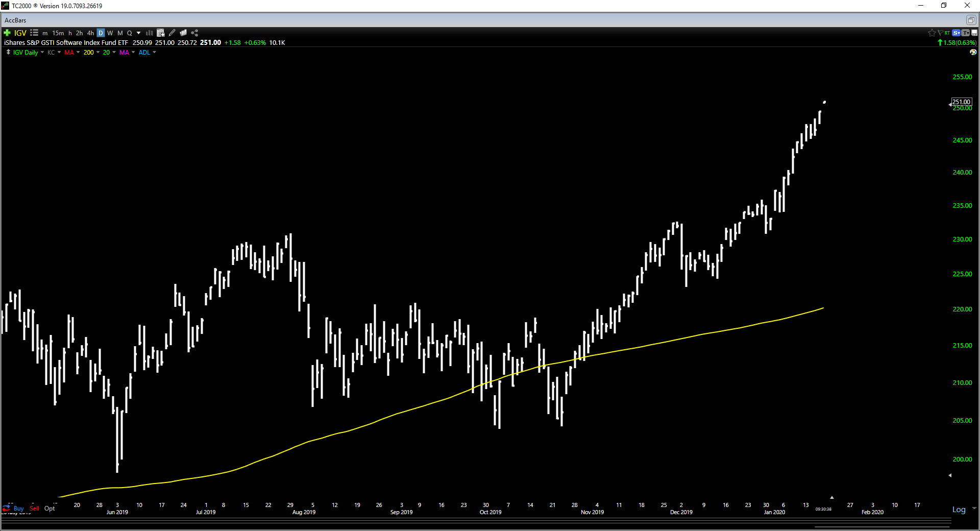Click the add indicator grid-plus icon
Image resolution: width=980 pixels, height=531 pixels.
tap(161, 33)
